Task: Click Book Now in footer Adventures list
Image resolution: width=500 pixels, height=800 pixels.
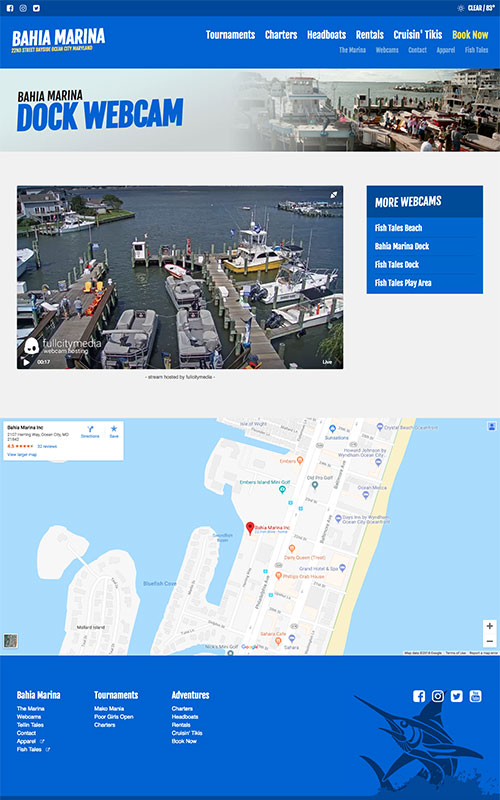Action: pyautogui.click(x=184, y=741)
